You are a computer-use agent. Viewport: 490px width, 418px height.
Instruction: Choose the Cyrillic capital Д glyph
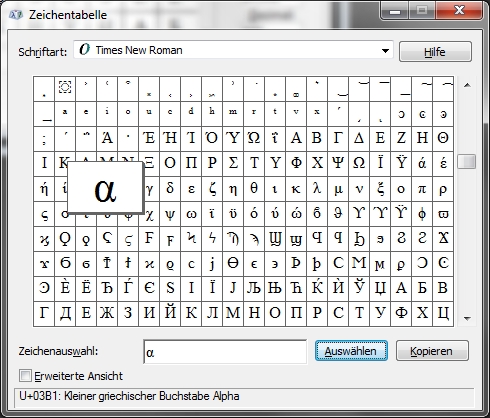(x=65, y=314)
